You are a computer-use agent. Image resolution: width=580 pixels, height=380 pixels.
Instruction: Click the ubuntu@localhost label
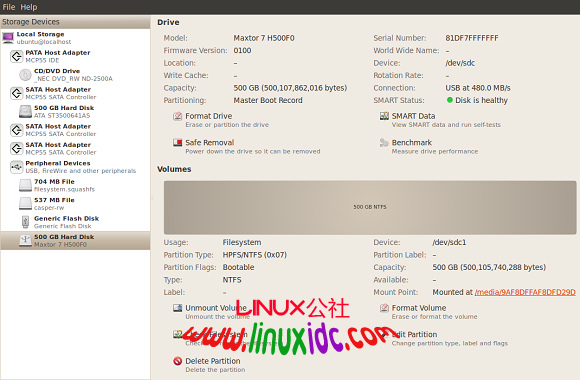[44, 42]
